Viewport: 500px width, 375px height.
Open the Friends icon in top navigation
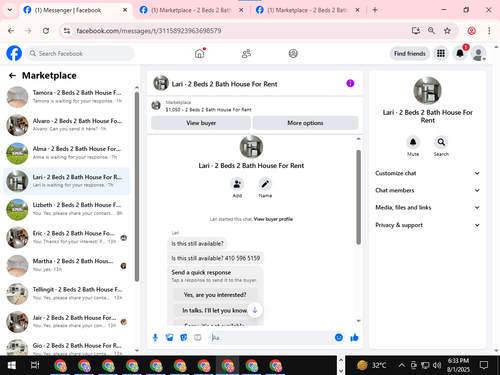[246, 53]
